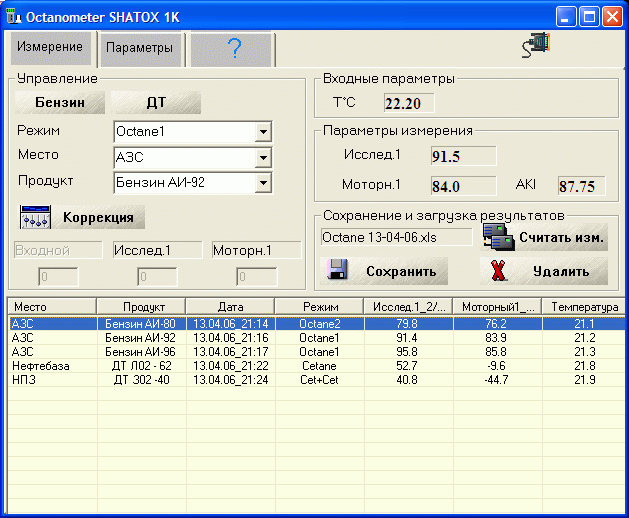Click the date cell 13.04.06_21:22
Image resolution: width=629 pixels, height=518 pixels.
point(231,366)
